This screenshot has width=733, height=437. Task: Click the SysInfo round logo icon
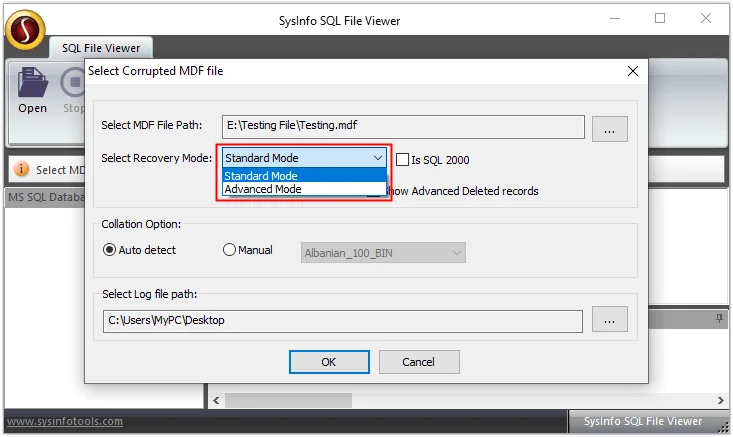(x=25, y=30)
